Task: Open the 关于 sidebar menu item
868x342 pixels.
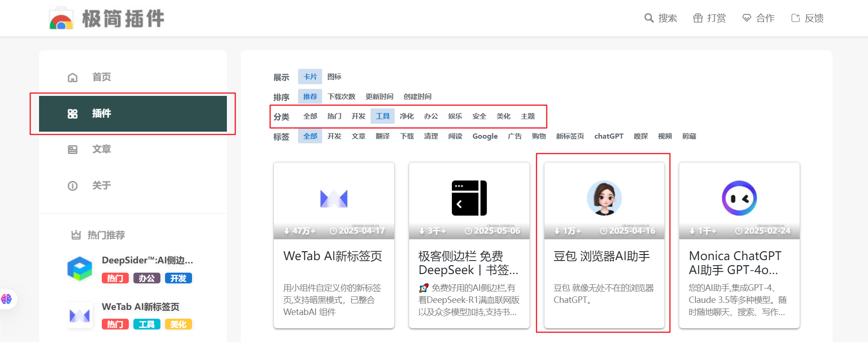Action: (133, 186)
